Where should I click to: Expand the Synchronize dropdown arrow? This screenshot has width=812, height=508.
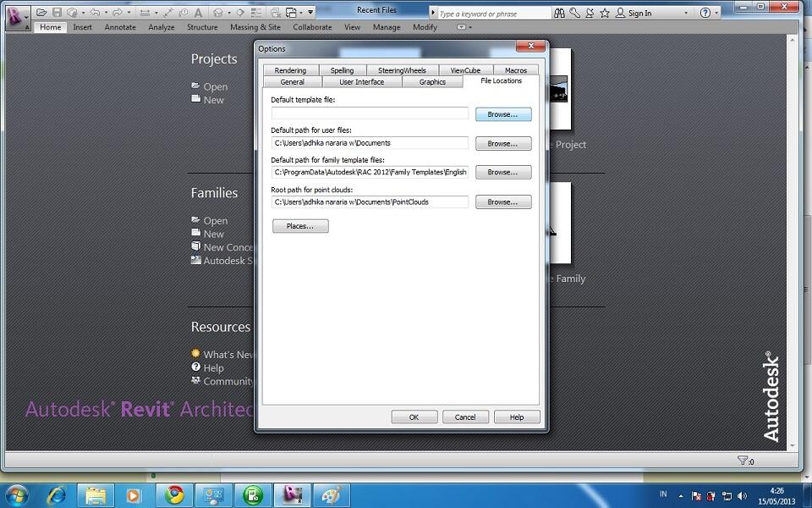point(83,13)
